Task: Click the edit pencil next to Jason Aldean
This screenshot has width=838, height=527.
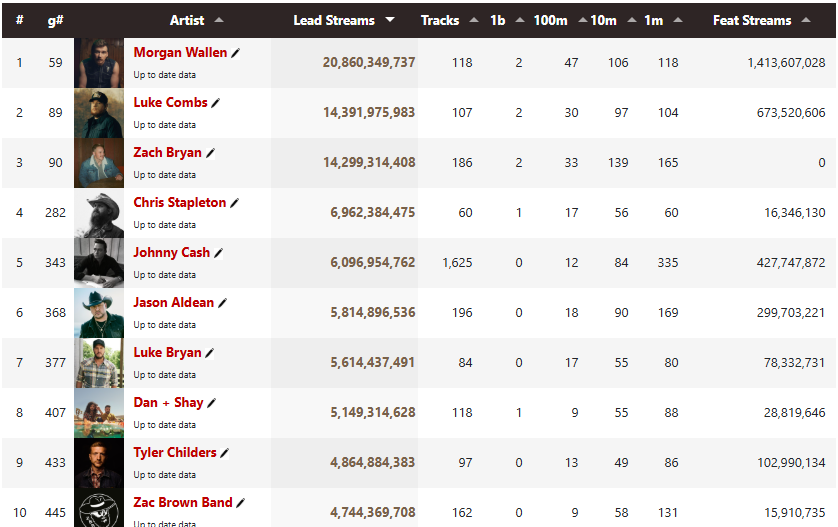Action: coord(222,303)
